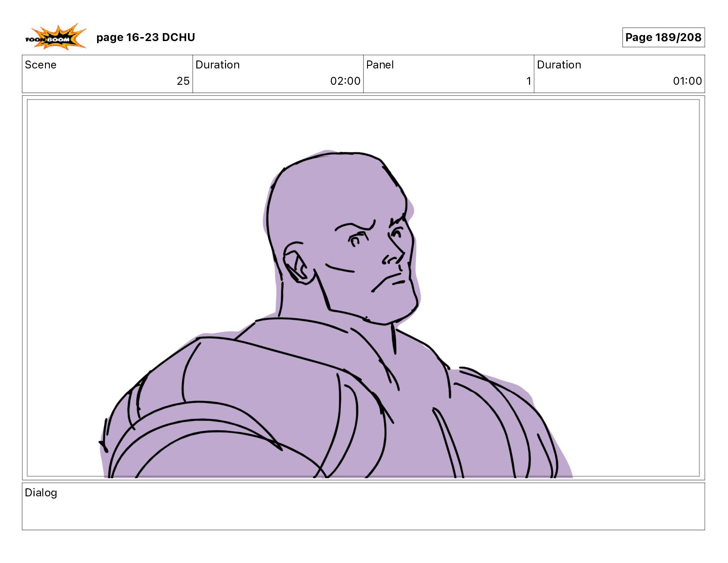Click the purple character storyboard drawing
Viewport: 728px width, 563px height.
[336, 314]
